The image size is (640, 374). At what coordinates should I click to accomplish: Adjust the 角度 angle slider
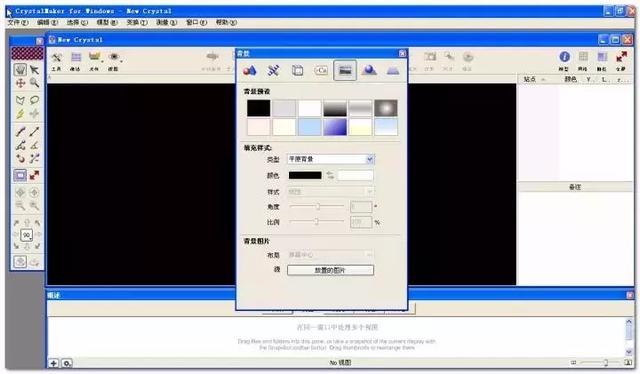317,207
